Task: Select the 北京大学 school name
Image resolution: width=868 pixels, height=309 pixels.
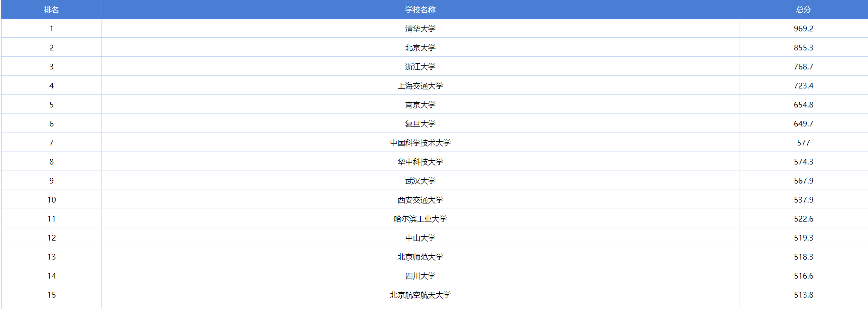Action: pos(420,48)
